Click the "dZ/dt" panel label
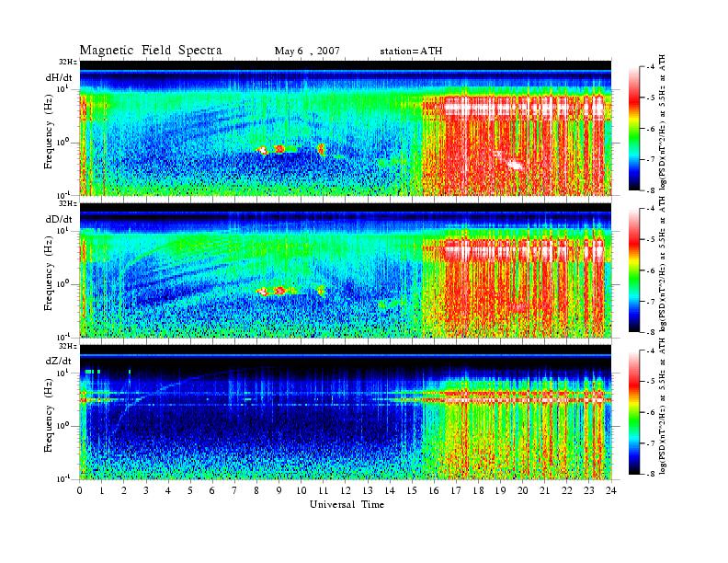 [x=59, y=361]
